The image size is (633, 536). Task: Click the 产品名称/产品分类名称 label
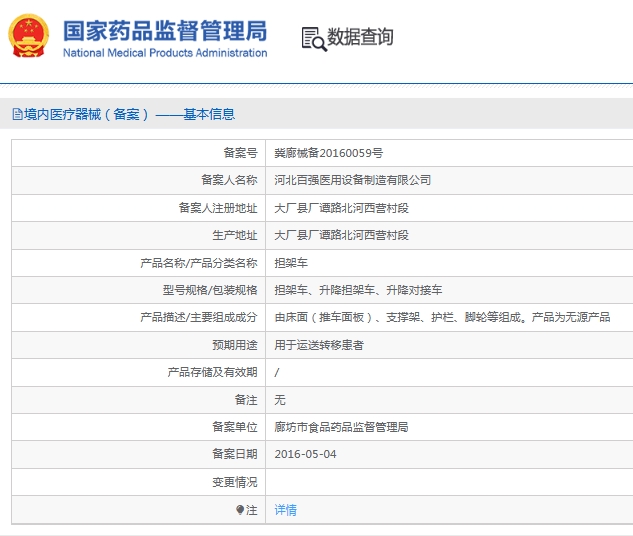(x=199, y=263)
